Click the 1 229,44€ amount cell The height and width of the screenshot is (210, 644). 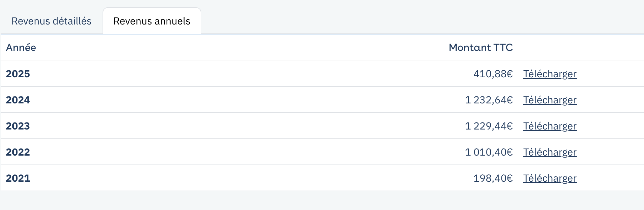point(489,126)
